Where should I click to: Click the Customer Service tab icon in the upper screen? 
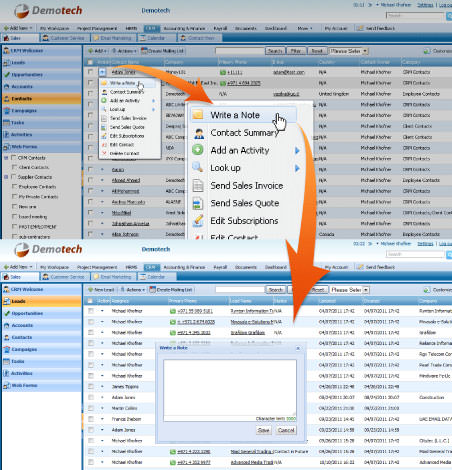[46, 38]
